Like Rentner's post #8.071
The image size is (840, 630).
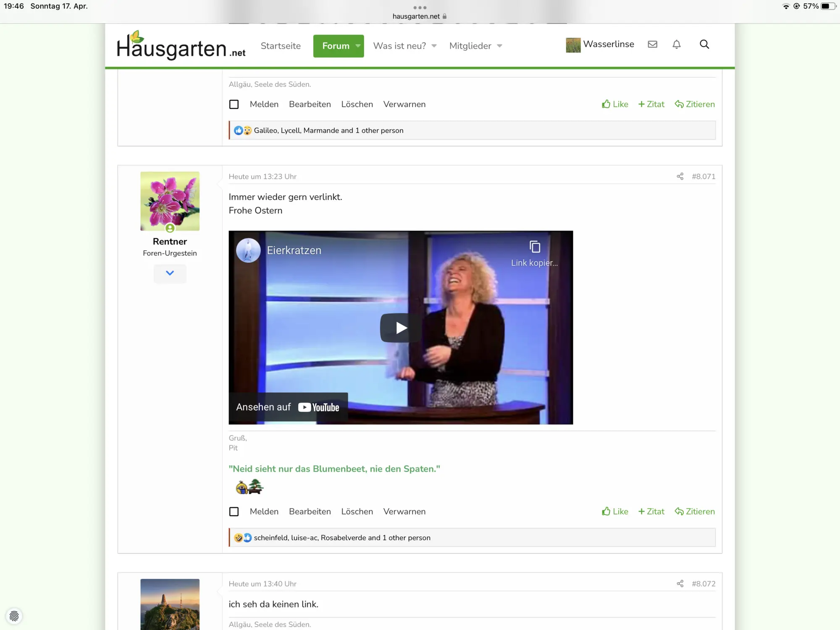[615, 512]
